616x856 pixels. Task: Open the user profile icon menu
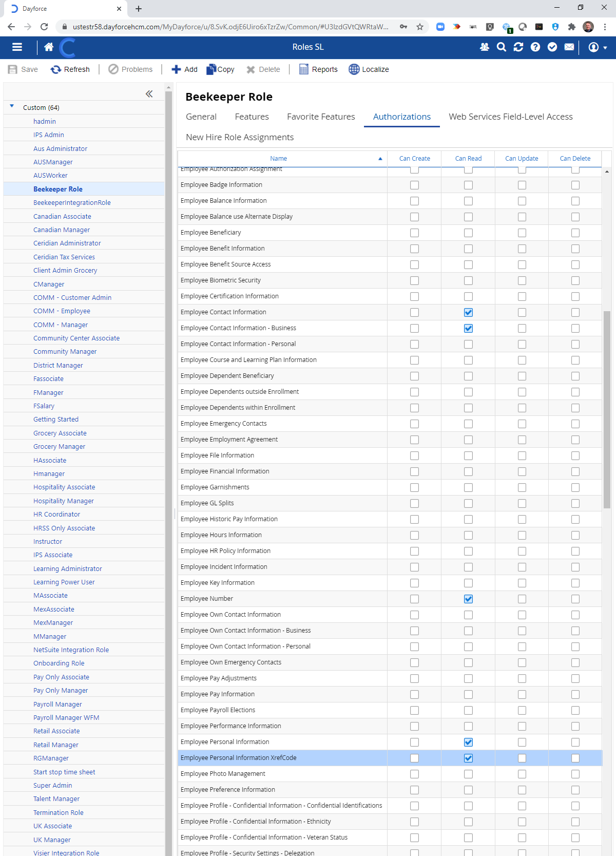click(x=598, y=47)
